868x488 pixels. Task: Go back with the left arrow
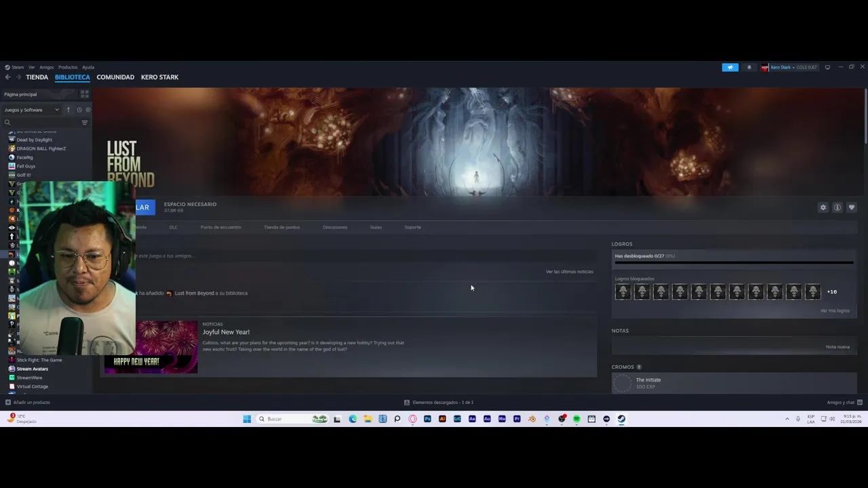(7, 77)
